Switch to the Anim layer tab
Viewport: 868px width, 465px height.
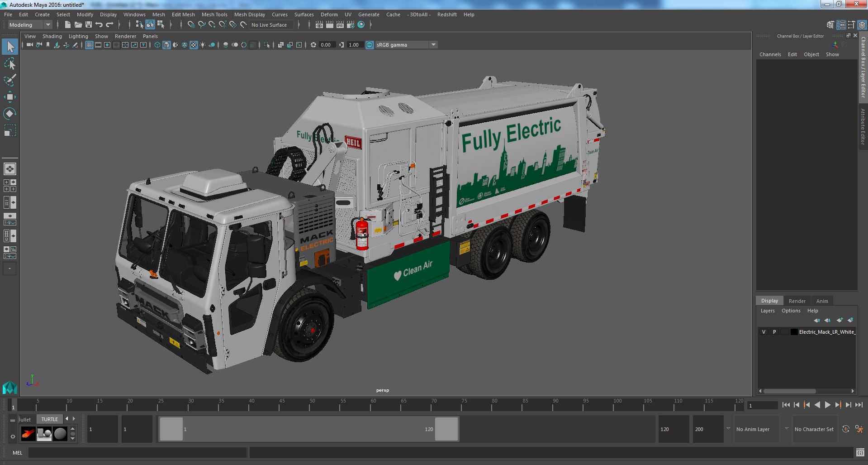pyautogui.click(x=822, y=301)
